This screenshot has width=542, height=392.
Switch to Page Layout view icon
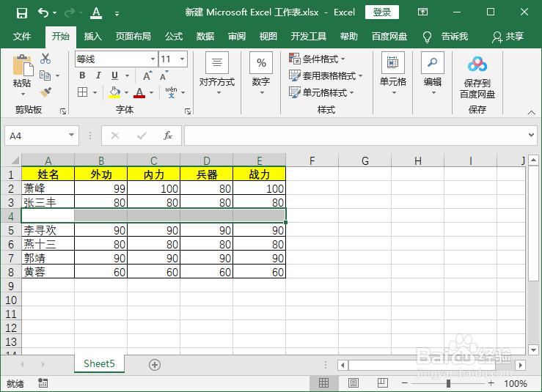click(x=354, y=382)
